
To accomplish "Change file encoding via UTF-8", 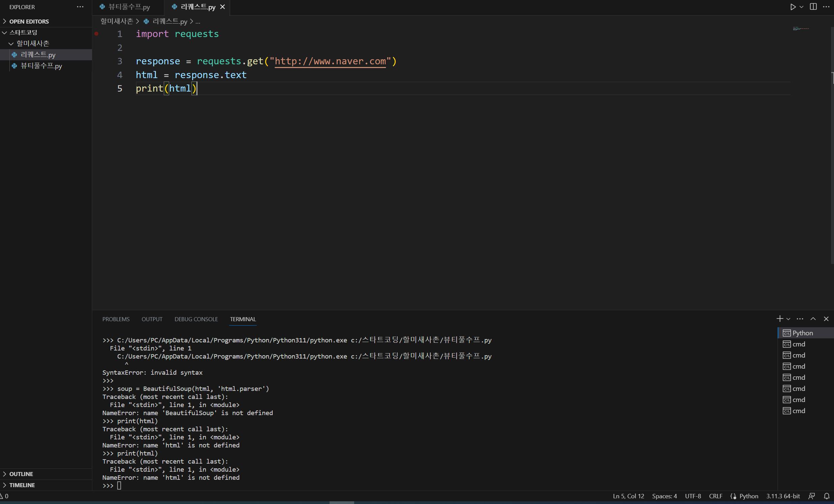I will pyautogui.click(x=692, y=496).
